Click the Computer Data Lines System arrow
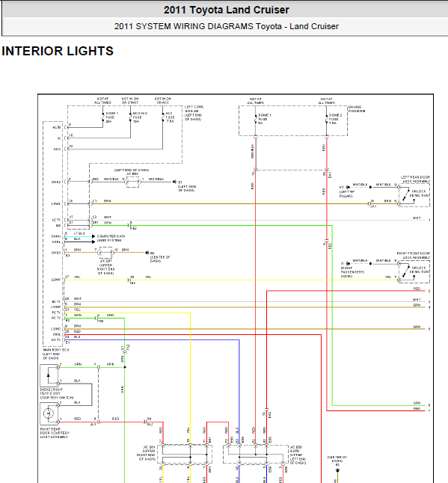 [x=93, y=239]
